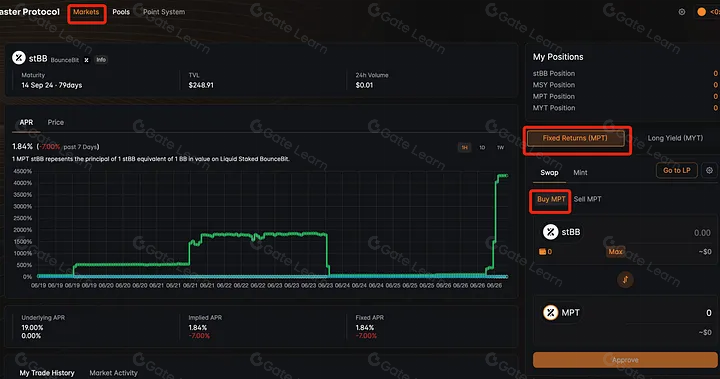Click the MPT token icon in output
Screen dimensions: 720x379
pyautogui.click(x=550, y=312)
